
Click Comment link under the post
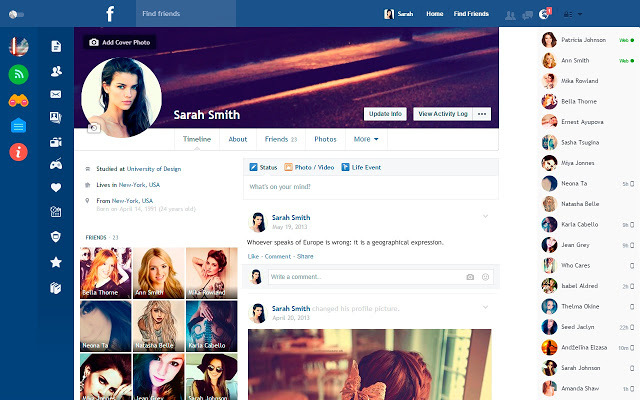point(278,256)
